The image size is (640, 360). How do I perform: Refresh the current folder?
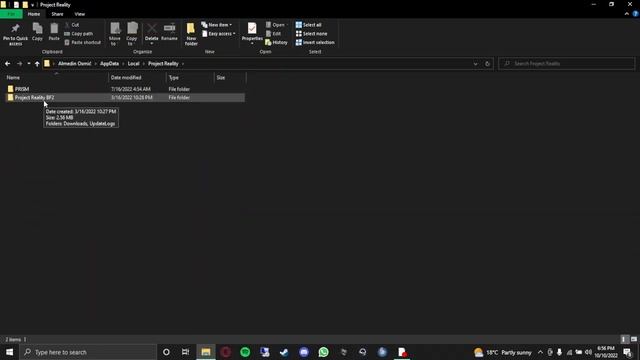487,64
